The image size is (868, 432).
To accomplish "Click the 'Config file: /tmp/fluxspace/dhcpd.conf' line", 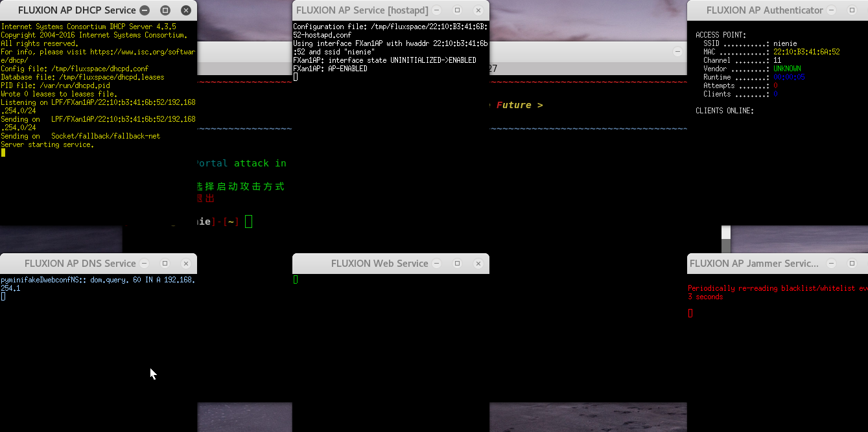I will pyautogui.click(x=75, y=69).
